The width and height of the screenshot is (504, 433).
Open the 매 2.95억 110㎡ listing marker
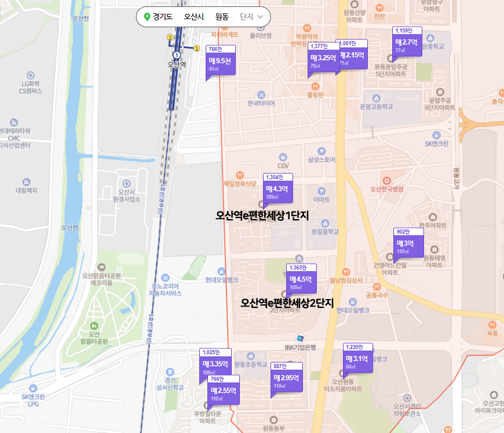(x=287, y=377)
